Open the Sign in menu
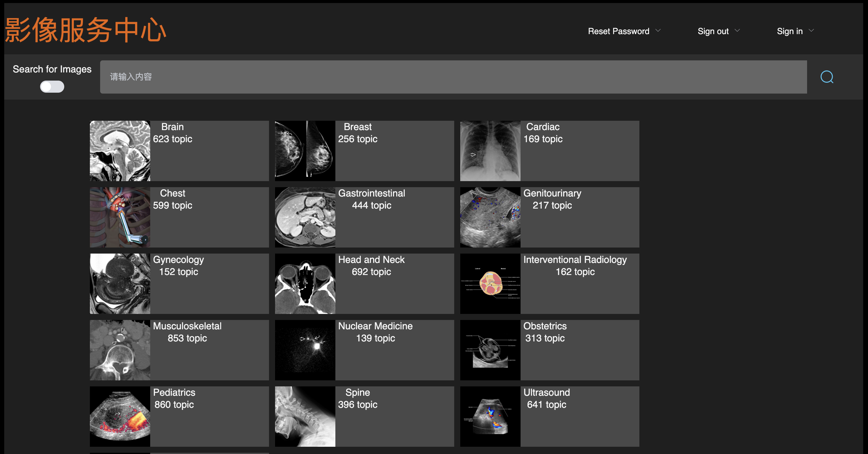The height and width of the screenshot is (454, 868). tap(790, 31)
